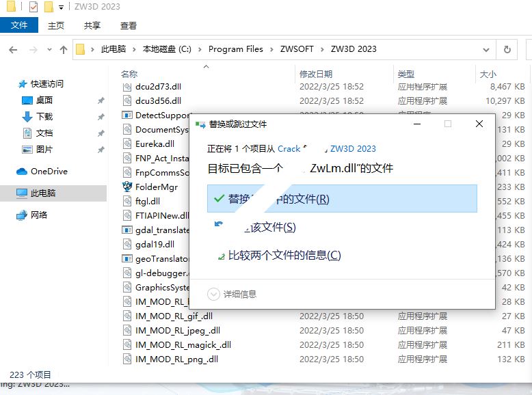
Task: Select file name IM_MOD_RL_png_.dll
Action: pyautogui.click(x=176, y=359)
